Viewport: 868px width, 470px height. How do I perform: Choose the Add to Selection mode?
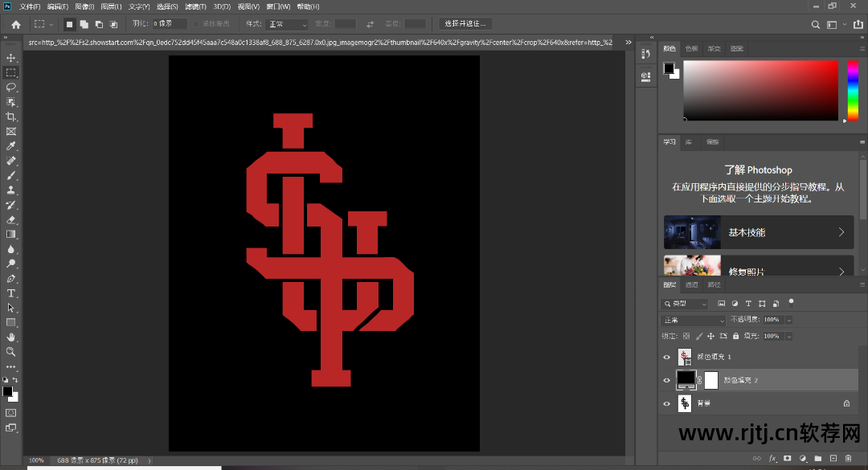84,24
